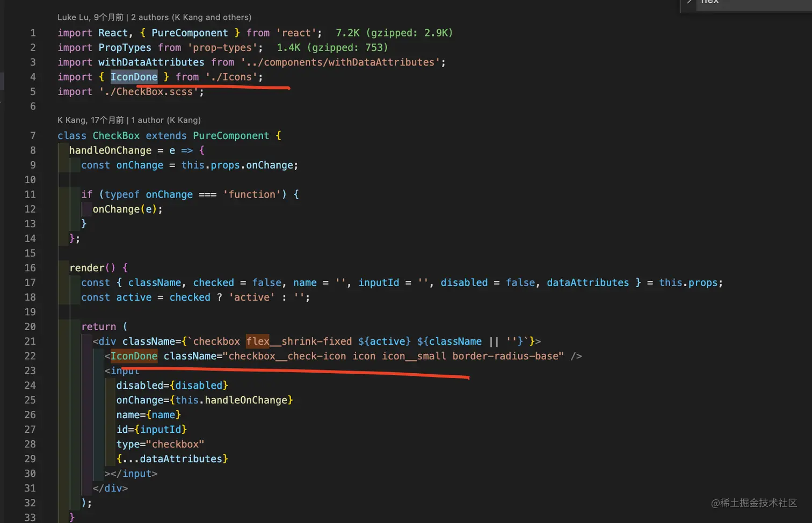Click the type="checkbox" attribute
This screenshot has height=523, width=812.
tap(161, 444)
